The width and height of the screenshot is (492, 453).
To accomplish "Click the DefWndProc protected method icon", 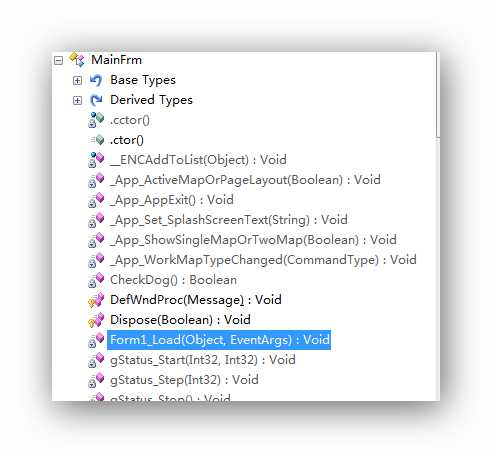I will (96, 300).
